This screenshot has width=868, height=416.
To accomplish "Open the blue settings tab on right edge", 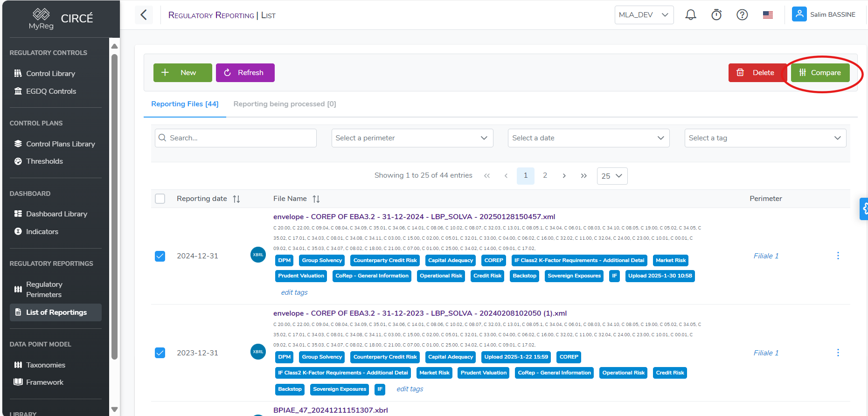I will [x=864, y=209].
